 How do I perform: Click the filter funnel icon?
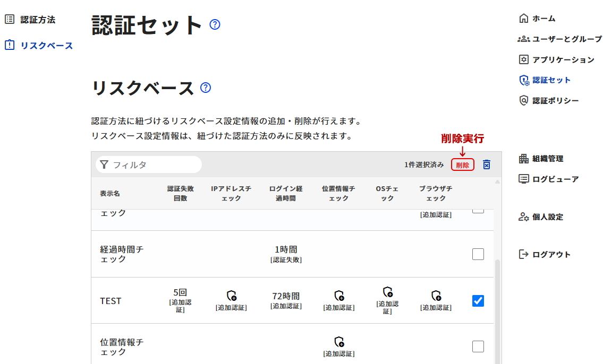click(104, 165)
